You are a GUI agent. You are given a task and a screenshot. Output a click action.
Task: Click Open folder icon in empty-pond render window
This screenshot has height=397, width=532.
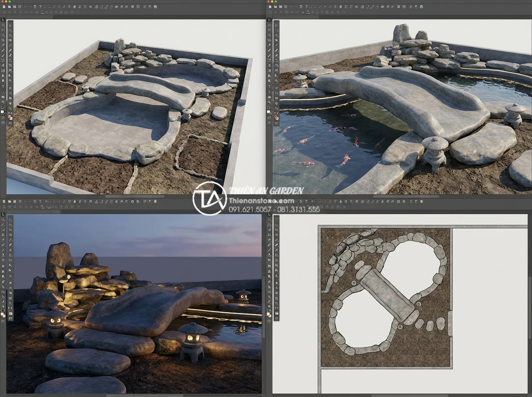click(9, 7)
